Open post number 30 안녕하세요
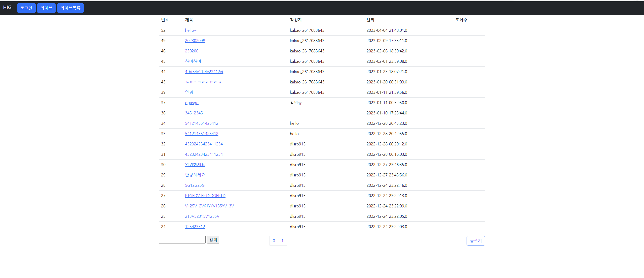The height and width of the screenshot is (278, 644). click(195, 165)
